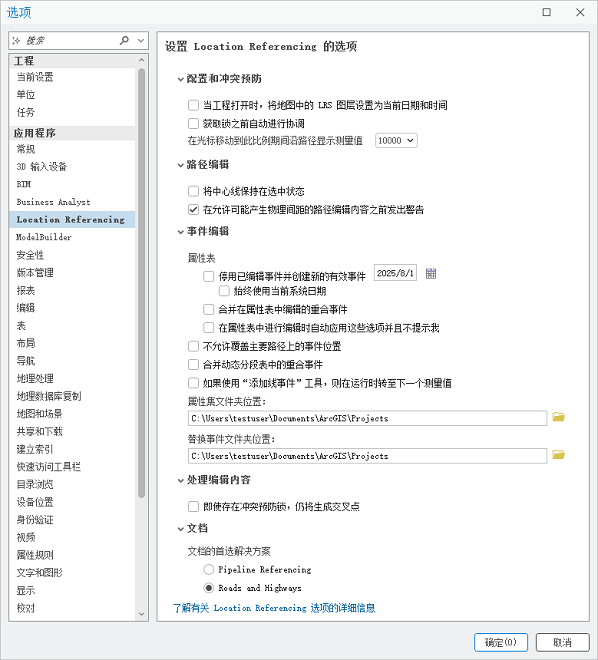Click the search magnifier icon
Image resolution: width=598 pixels, height=660 pixels.
(124, 40)
